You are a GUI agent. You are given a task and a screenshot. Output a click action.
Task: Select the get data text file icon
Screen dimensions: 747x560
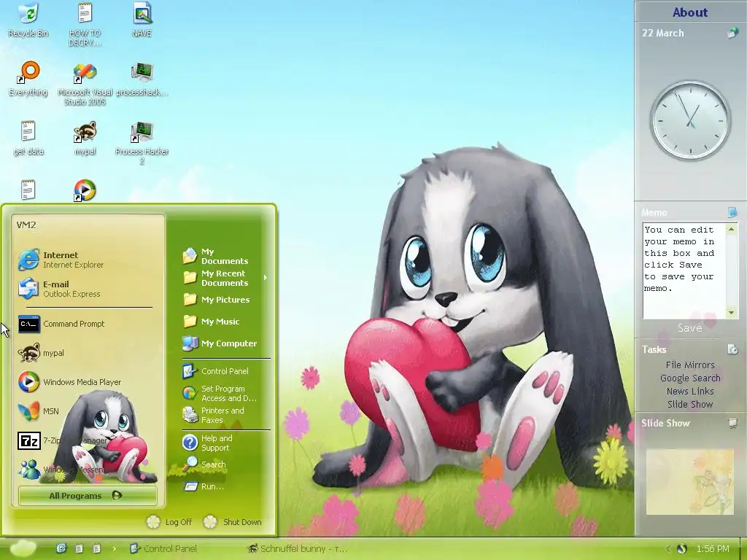coord(28,138)
